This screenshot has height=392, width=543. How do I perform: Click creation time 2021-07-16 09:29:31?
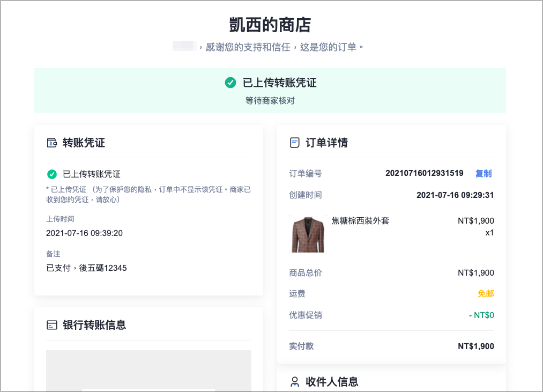(455, 195)
